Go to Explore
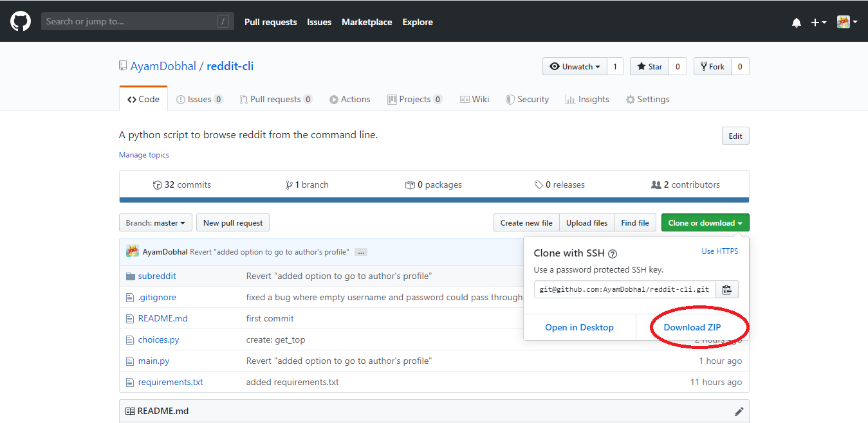 (418, 22)
